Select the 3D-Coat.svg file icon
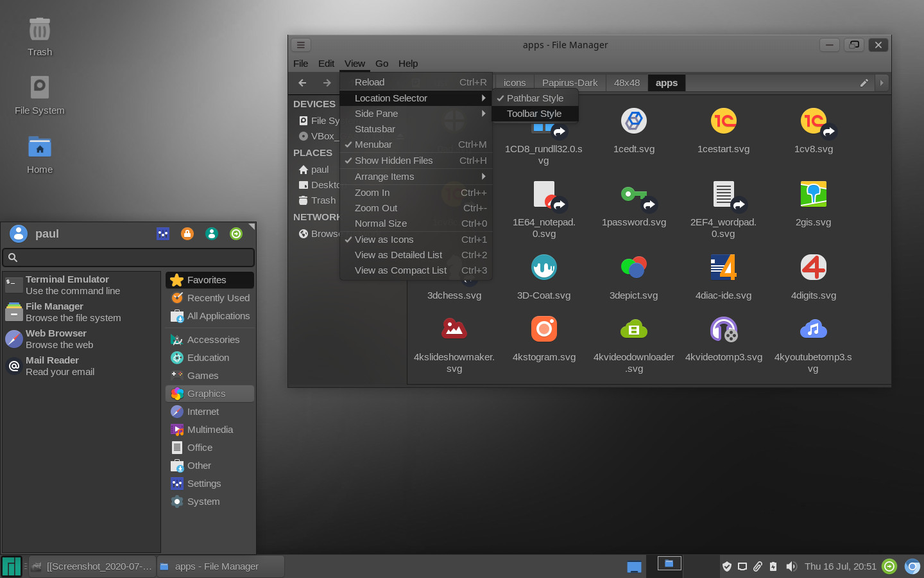 pyautogui.click(x=544, y=268)
